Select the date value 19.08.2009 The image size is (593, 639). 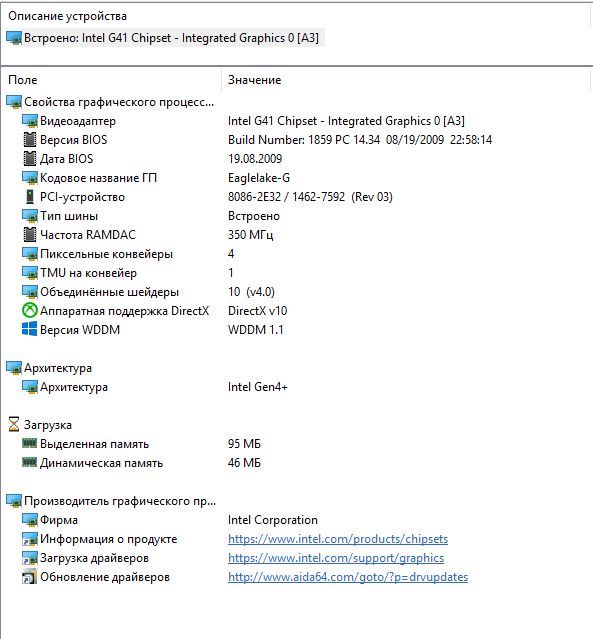(255, 159)
